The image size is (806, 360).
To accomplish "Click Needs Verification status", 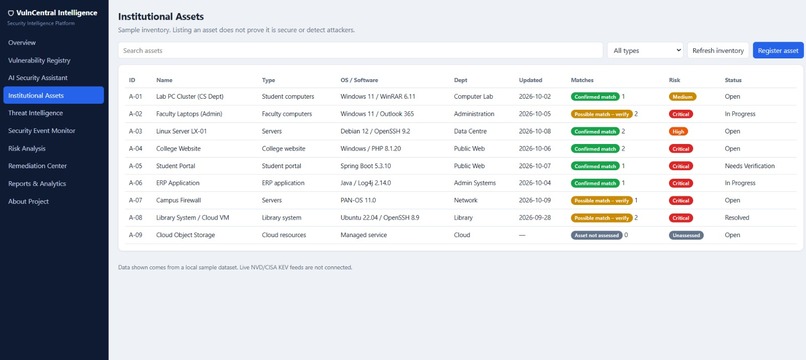I will [x=749, y=166].
